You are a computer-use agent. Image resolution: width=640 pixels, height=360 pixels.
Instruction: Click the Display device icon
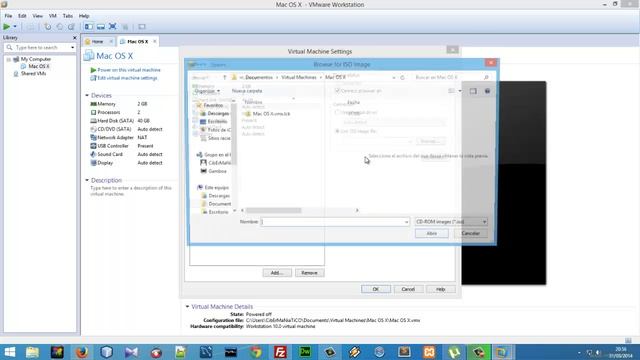pos(93,163)
